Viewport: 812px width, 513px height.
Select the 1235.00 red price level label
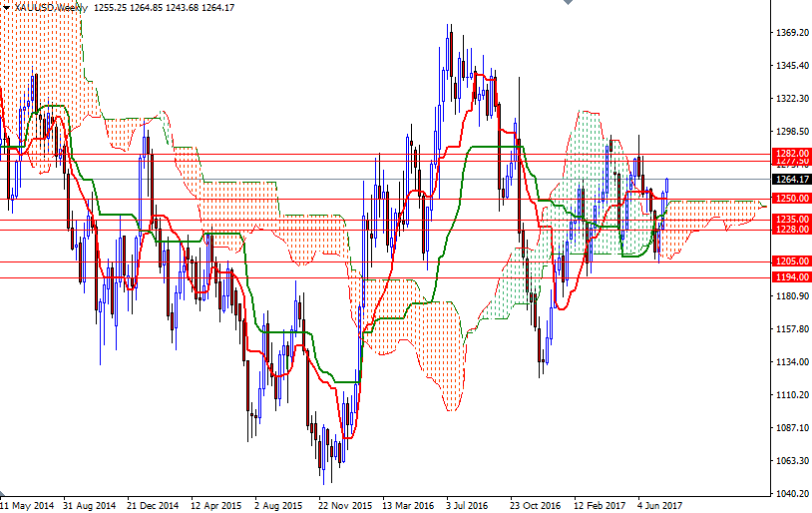[x=791, y=220]
